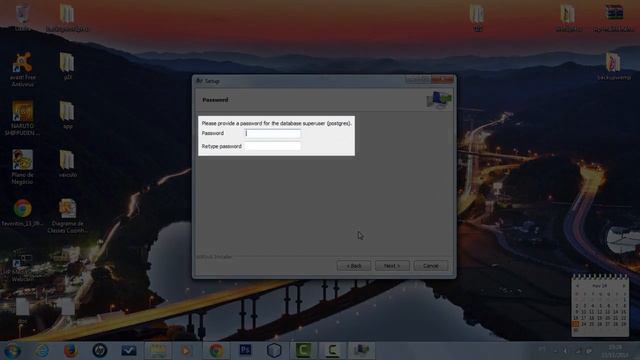640x360 pixels.
Task: Select the app folder on desktop
Action: pos(67,115)
